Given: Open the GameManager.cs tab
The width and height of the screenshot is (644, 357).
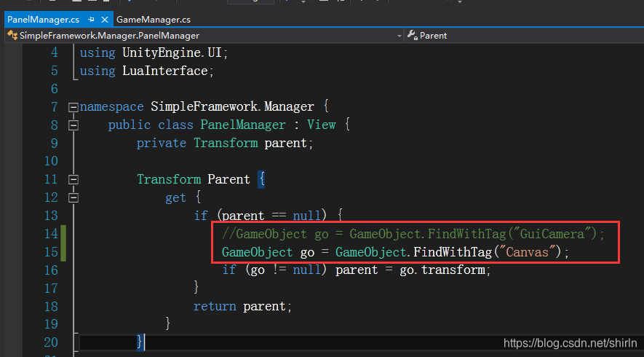Looking at the screenshot, I should click(x=154, y=20).
